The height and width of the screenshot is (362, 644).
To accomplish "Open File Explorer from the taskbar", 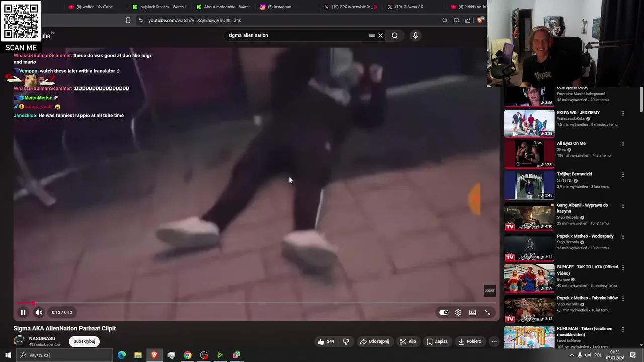I will tap(138, 355).
